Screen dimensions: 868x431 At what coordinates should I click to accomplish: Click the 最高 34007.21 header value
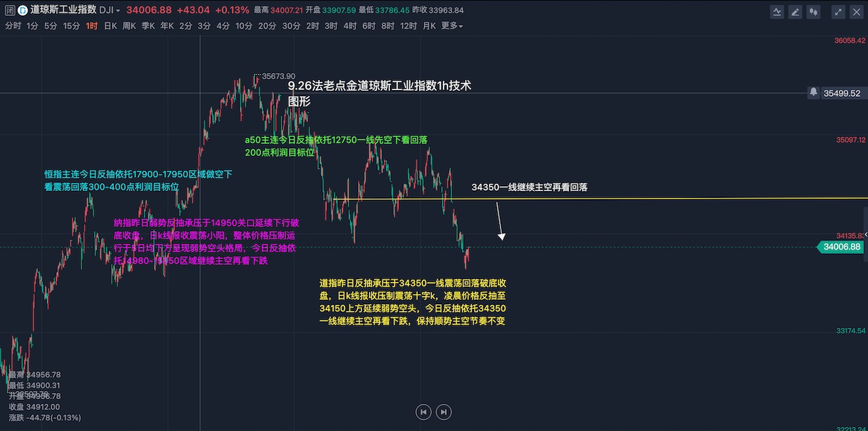(x=278, y=10)
